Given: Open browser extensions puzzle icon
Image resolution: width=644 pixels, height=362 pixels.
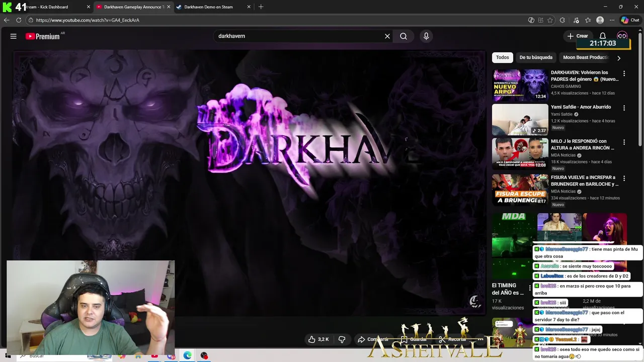Looking at the screenshot, I should 562,20.
